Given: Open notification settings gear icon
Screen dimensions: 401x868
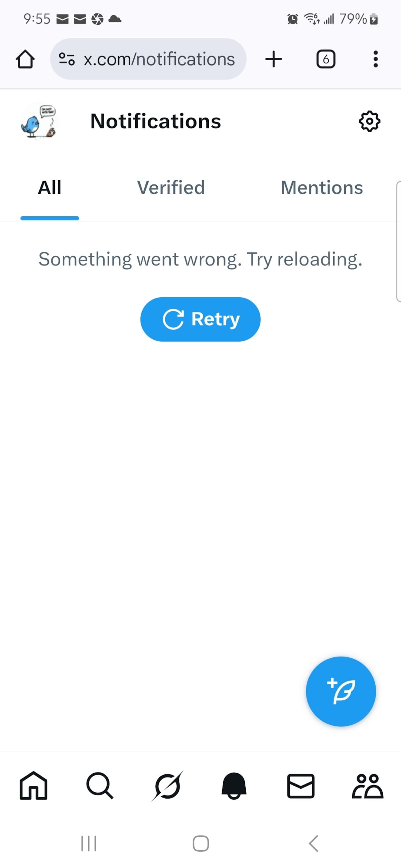Looking at the screenshot, I should coord(369,121).
